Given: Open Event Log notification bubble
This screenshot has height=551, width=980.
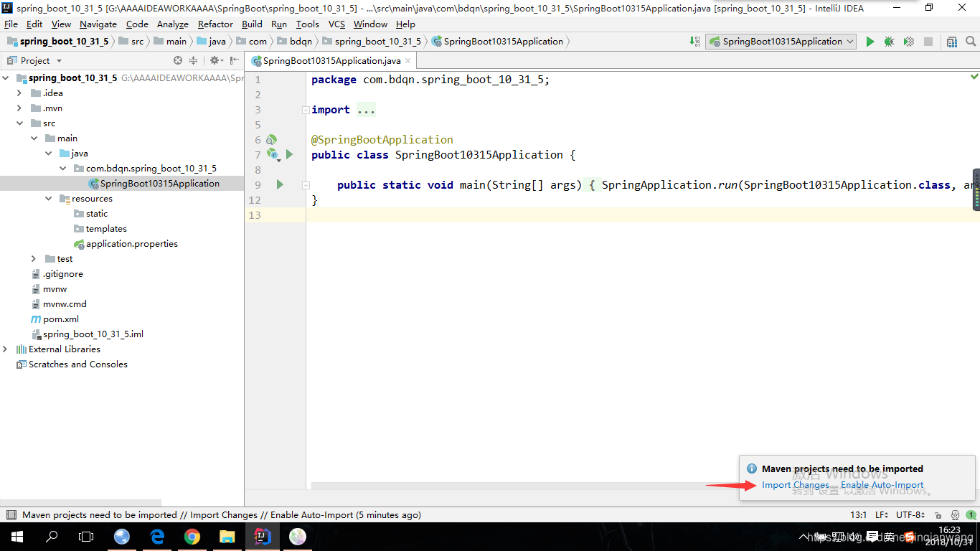Looking at the screenshot, I should (x=971, y=515).
